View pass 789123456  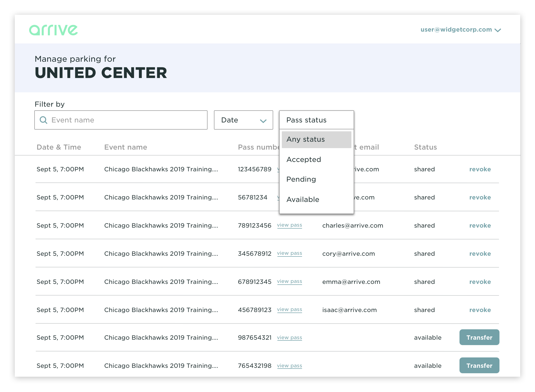pyautogui.click(x=289, y=225)
